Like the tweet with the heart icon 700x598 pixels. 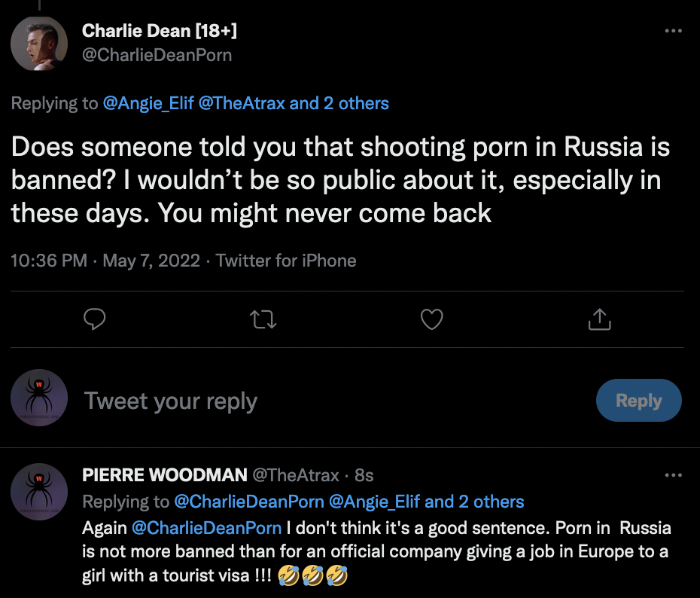click(431, 319)
